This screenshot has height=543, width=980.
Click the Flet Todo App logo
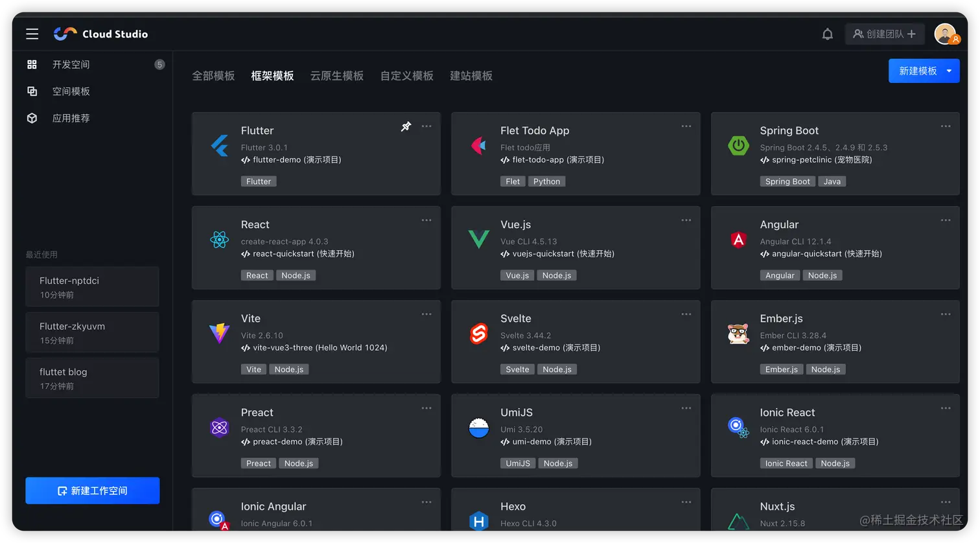click(478, 146)
